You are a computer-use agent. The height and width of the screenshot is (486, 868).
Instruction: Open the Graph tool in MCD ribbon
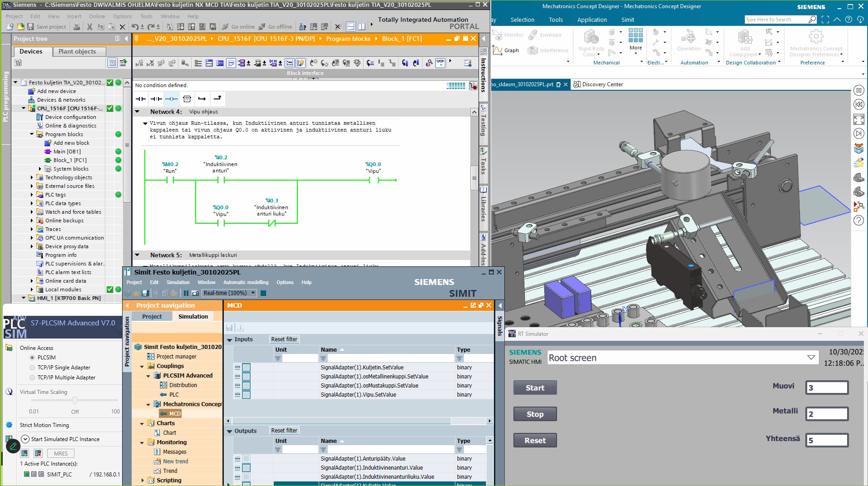(506, 50)
